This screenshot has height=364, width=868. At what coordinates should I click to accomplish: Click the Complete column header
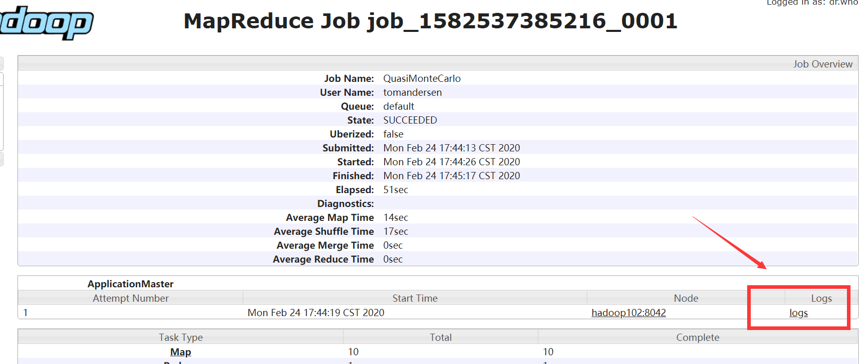[x=698, y=337]
